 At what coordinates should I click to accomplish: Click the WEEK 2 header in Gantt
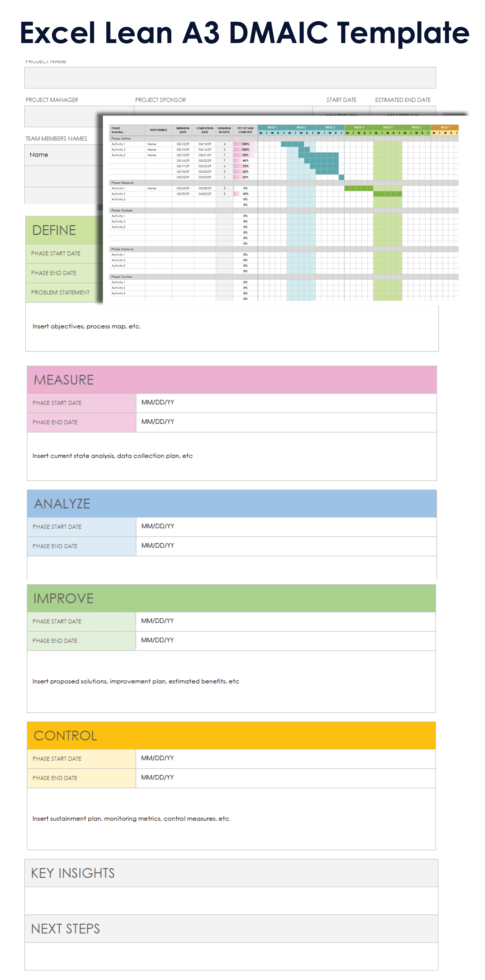click(x=301, y=127)
